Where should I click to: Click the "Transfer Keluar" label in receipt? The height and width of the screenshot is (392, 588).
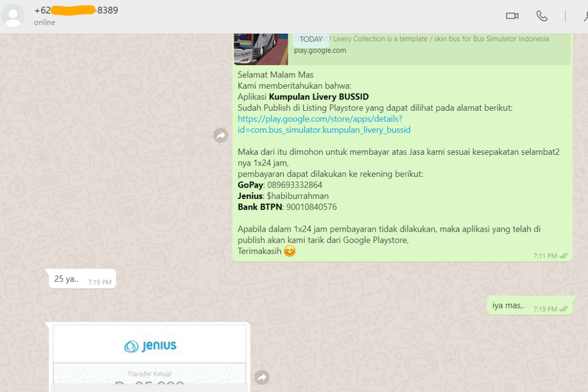(x=149, y=374)
